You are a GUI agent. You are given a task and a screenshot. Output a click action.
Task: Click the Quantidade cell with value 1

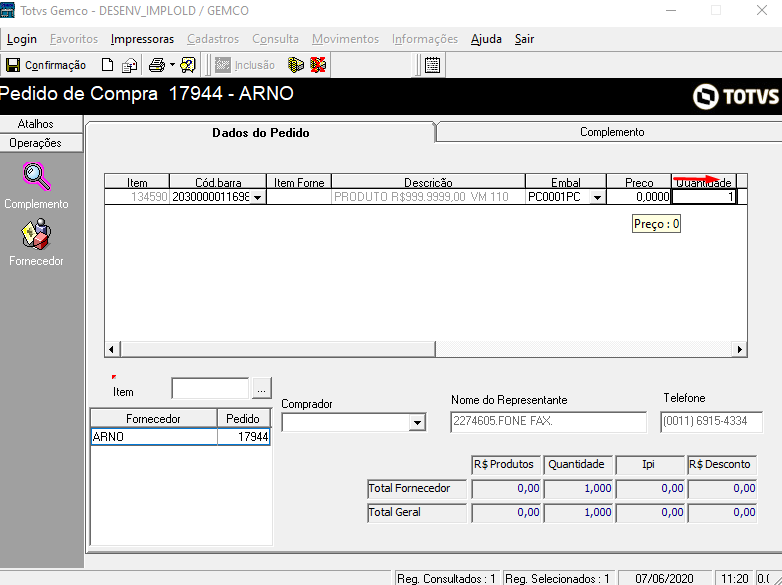pos(704,196)
